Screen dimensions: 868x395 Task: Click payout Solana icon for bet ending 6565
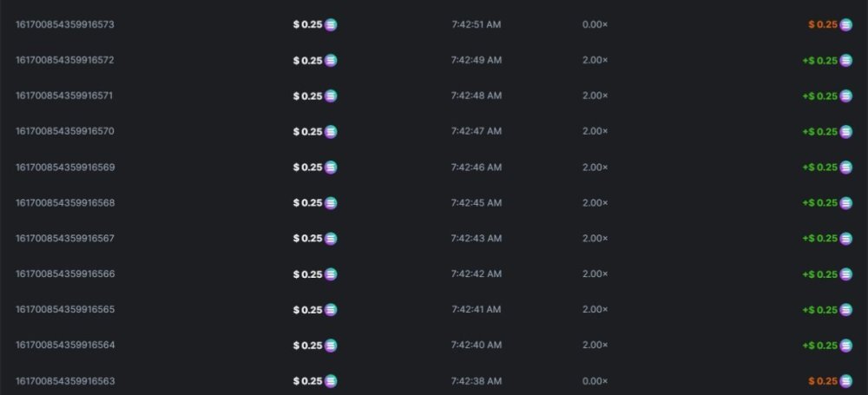click(x=845, y=310)
